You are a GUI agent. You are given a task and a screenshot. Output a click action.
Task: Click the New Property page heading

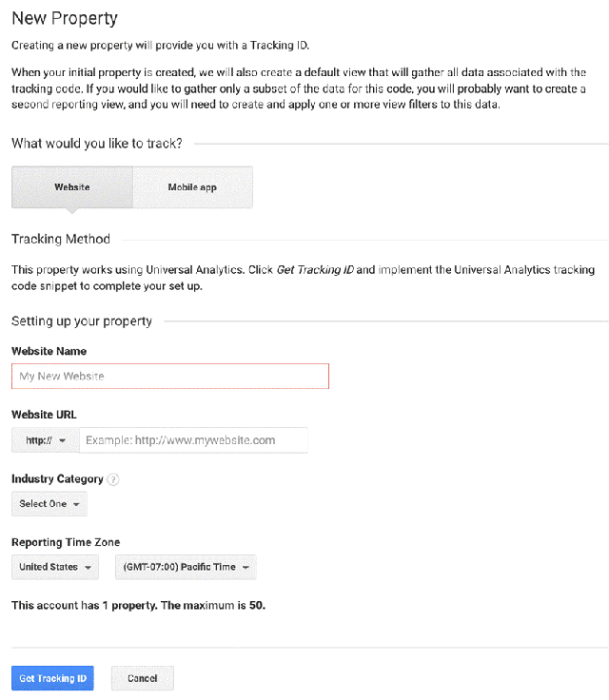65,18
